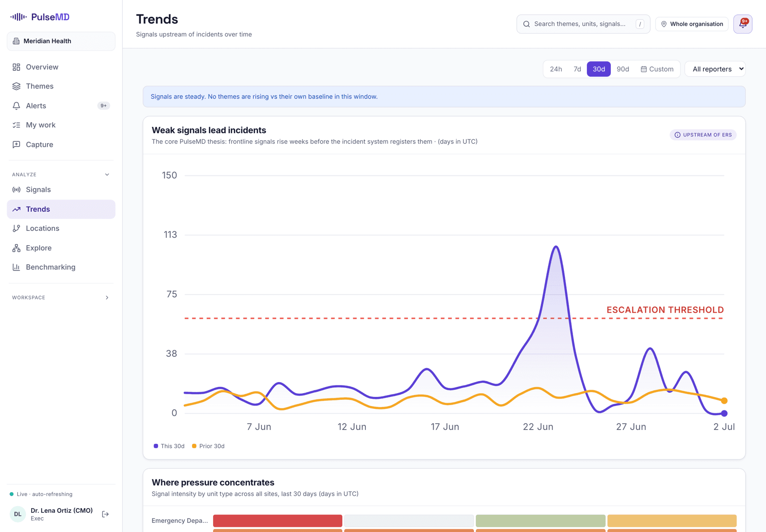The image size is (766, 532).
Task: Toggle This 30d series in legend
Action: pyautogui.click(x=169, y=446)
